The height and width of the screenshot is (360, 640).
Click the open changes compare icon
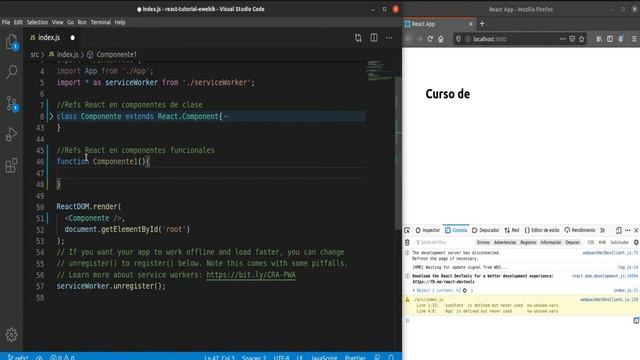358,38
